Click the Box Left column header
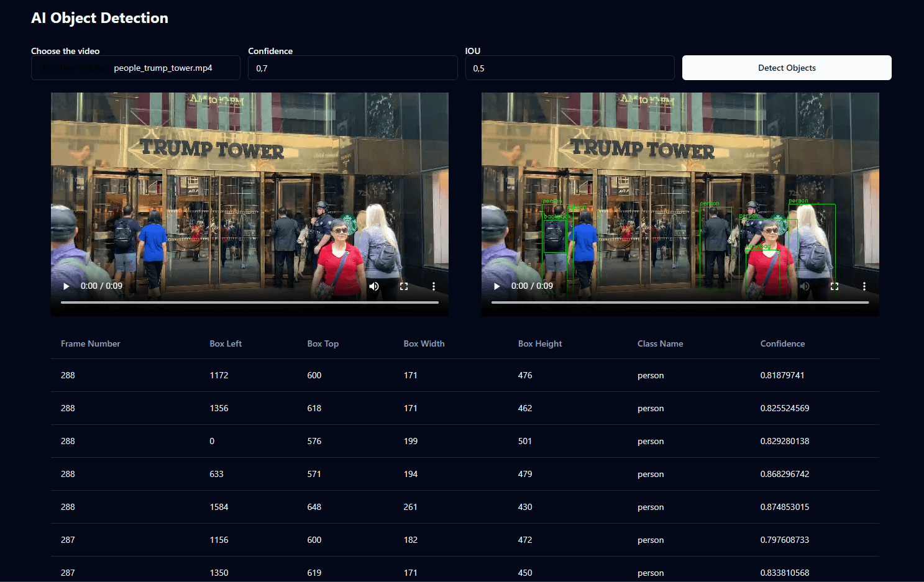The width and height of the screenshot is (924, 582). click(x=226, y=343)
